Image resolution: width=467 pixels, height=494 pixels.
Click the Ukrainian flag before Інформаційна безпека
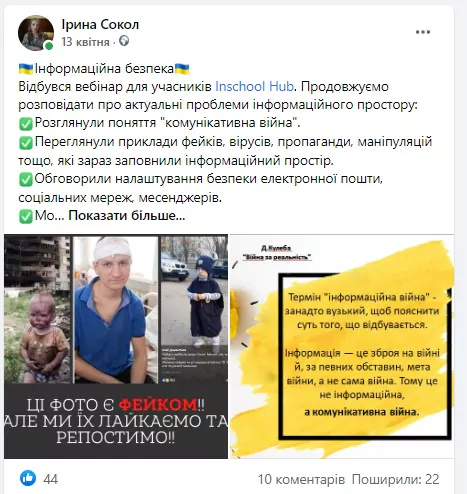tap(26, 69)
